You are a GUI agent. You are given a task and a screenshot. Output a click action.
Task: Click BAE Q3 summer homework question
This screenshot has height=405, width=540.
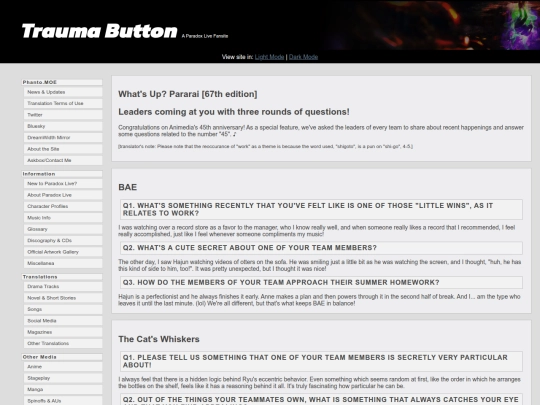[321, 282]
